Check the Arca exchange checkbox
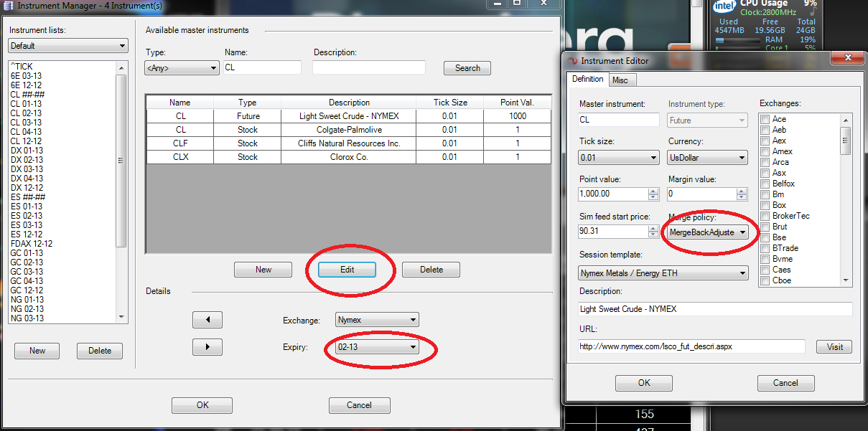This screenshot has height=431, width=868. [765, 162]
